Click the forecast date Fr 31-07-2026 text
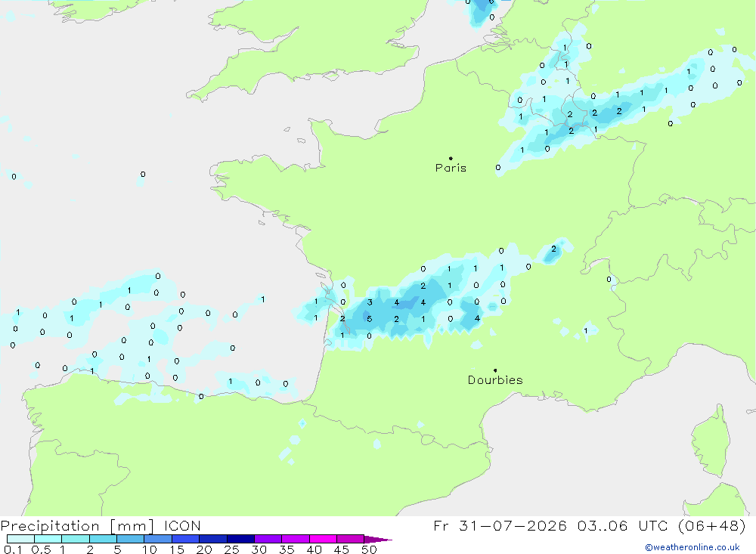This screenshot has height=554, width=756. click(500, 525)
